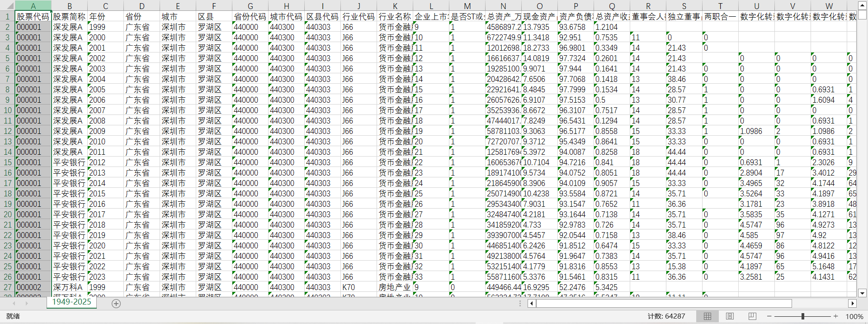This screenshot has width=868, height=324.
Task: Click cell 股票代码 header in A1
Action: [33, 16]
